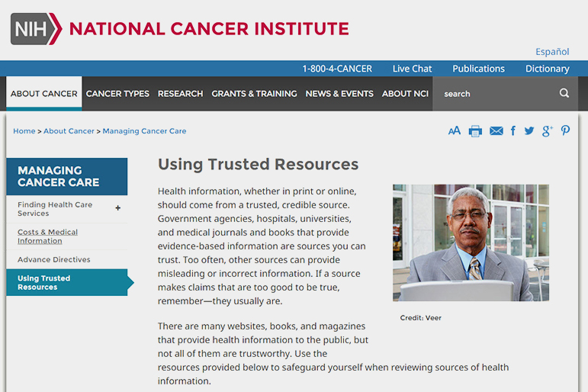Pin this page on Pinterest

(x=565, y=131)
